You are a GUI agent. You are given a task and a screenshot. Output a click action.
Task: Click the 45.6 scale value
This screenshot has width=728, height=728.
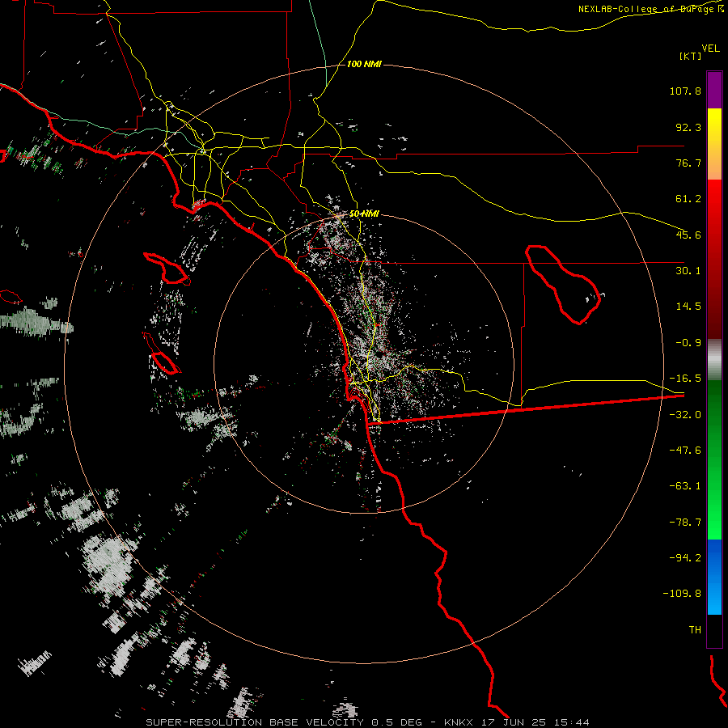688,235
